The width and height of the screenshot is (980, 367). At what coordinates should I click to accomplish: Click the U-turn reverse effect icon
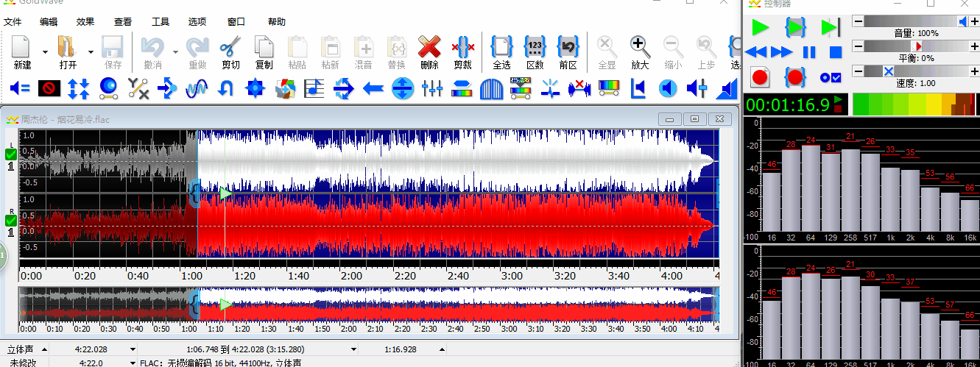[x=226, y=89]
